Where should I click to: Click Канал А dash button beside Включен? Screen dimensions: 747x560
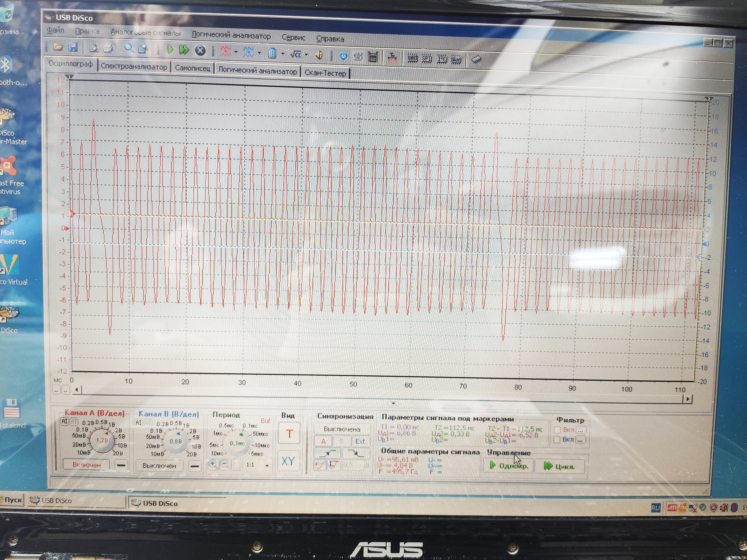tap(121, 465)
